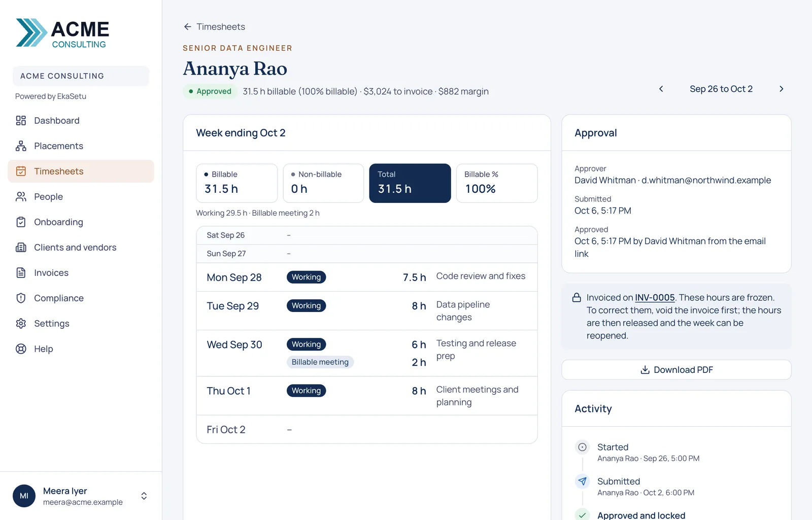The height and width of the screenshot is (520, 812).
Task: Open the Invoices section
Action: [x=81, y=273]
